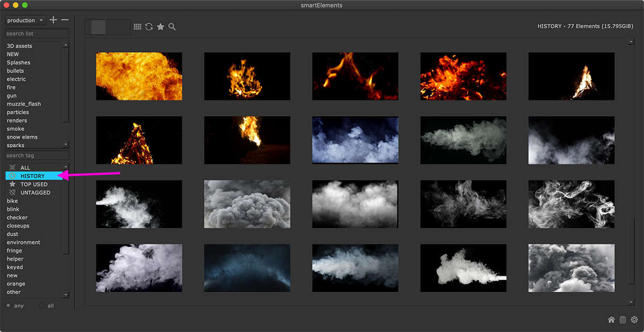Image resolution: width=644 pixels, height=332 pixels.
Task: Click the grid view icon in the toolbar
Action: click(137, 27)
